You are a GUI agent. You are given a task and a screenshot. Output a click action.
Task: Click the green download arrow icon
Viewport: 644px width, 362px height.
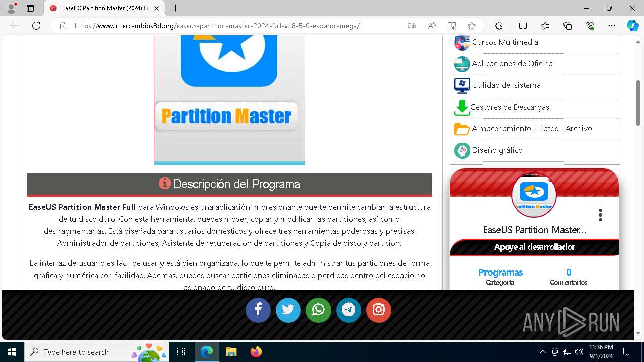462,108
